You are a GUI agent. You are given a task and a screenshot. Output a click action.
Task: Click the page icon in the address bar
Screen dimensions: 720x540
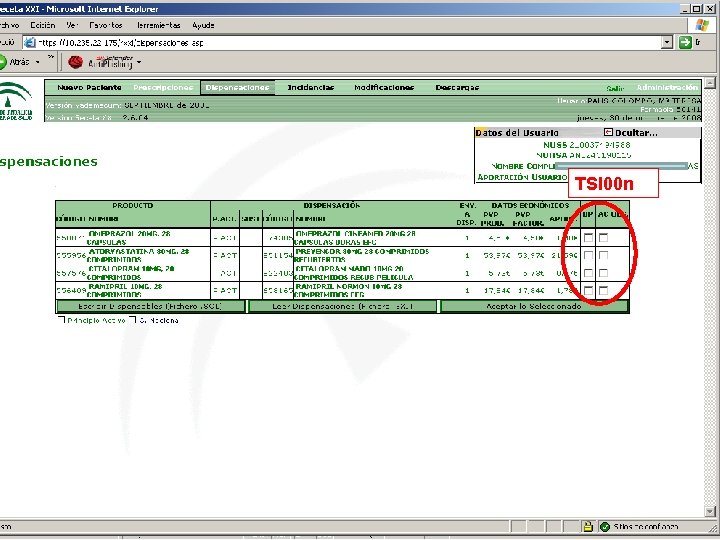29,43
